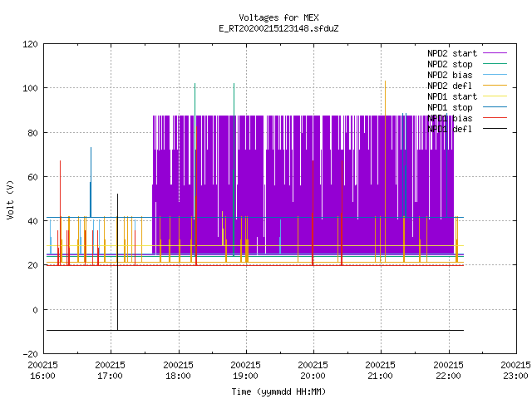Click the 100 y-axis tick label
Image resolution: width=532 pixels, height=399 pixels.
click(30, 88)
